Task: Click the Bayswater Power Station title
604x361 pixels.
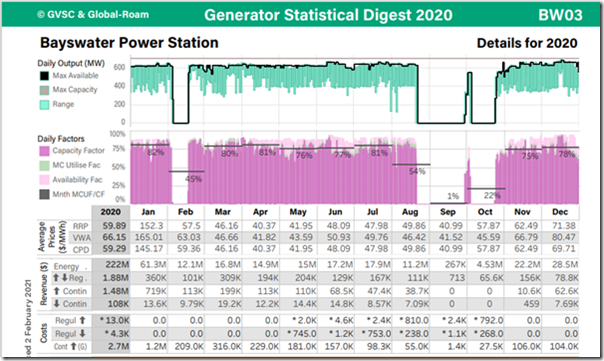Action: [129, 42]
